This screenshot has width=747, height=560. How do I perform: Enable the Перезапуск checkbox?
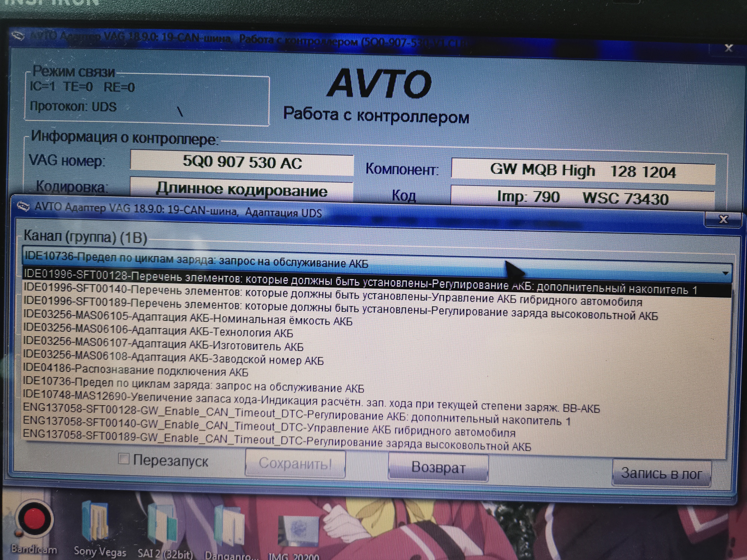(x=123, y=459)
